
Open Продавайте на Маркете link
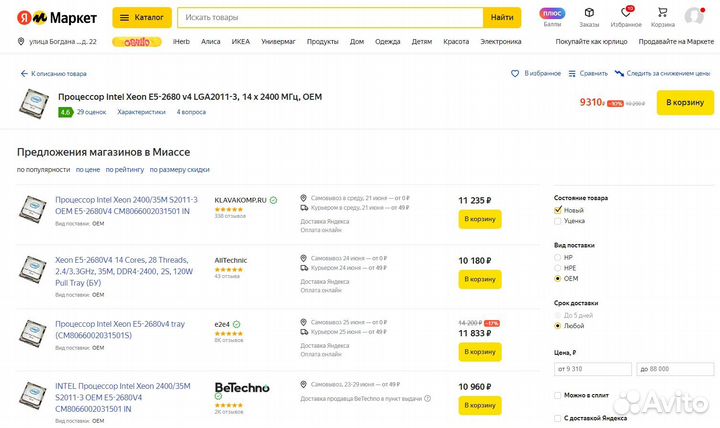click(x=676, y=41)
